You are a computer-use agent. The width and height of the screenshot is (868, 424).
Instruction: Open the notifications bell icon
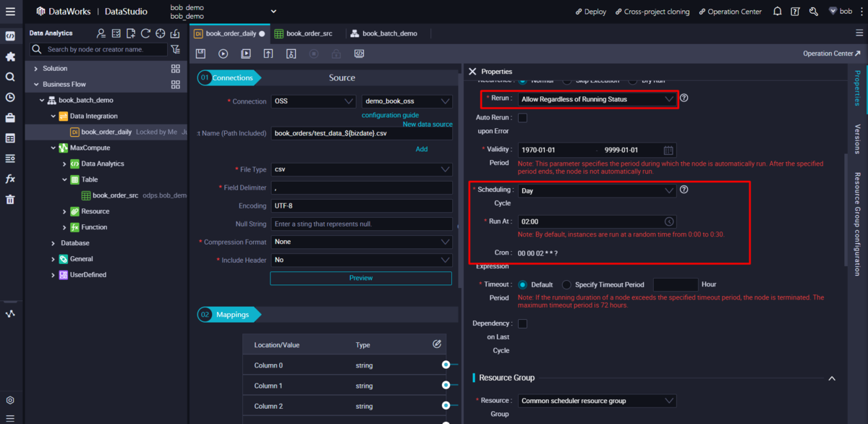pos(778,12)
